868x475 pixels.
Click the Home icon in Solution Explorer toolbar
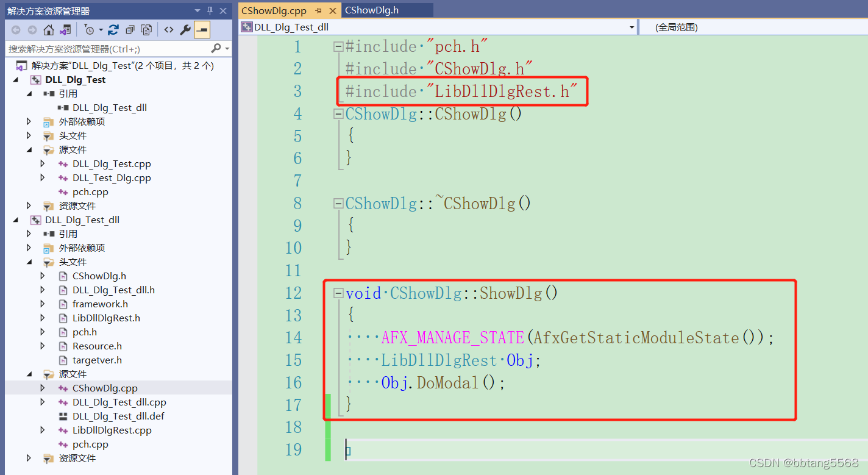[49, 30]
